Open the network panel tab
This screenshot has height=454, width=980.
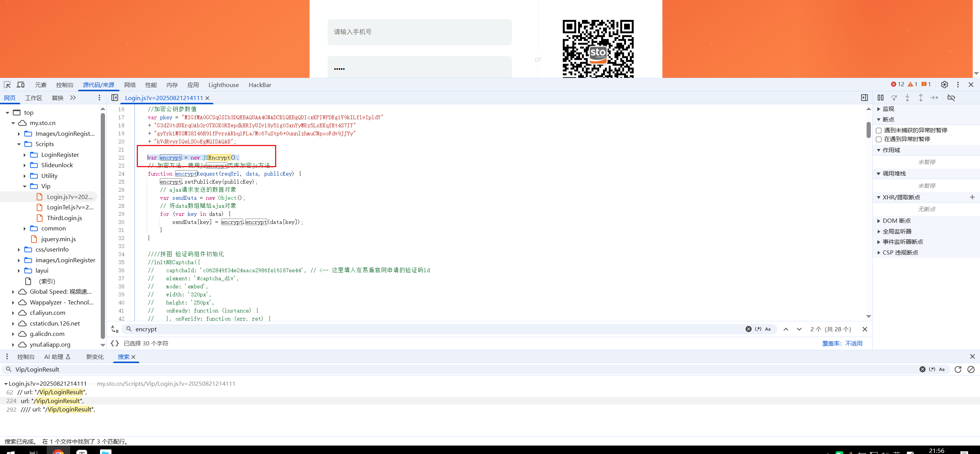[x=130, y=85]
